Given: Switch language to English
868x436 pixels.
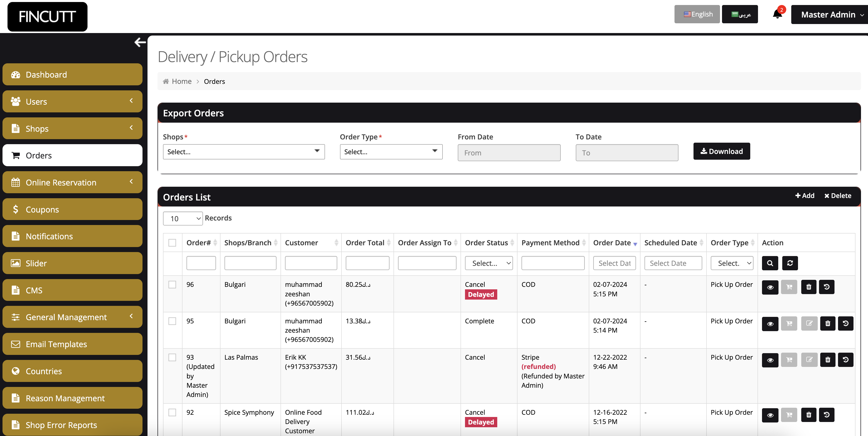Looking at the screenshot, I should [697, 14].
